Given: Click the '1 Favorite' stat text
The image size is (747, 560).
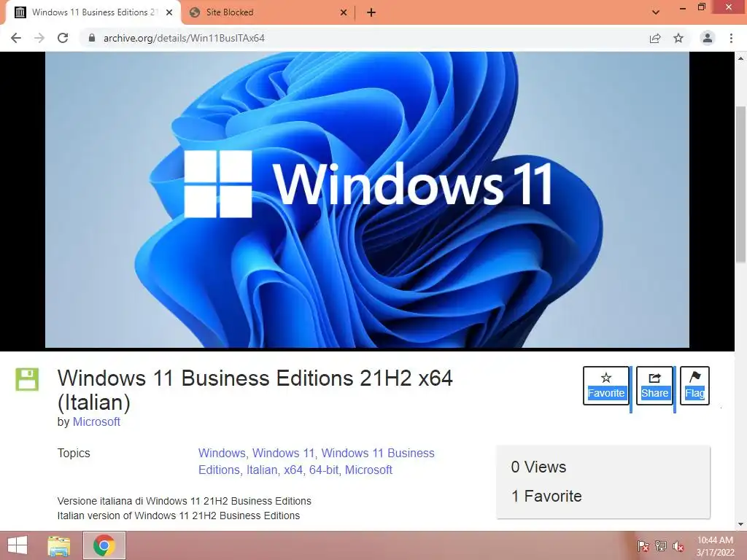Looking at the screenshot, I should click(546, 496).
